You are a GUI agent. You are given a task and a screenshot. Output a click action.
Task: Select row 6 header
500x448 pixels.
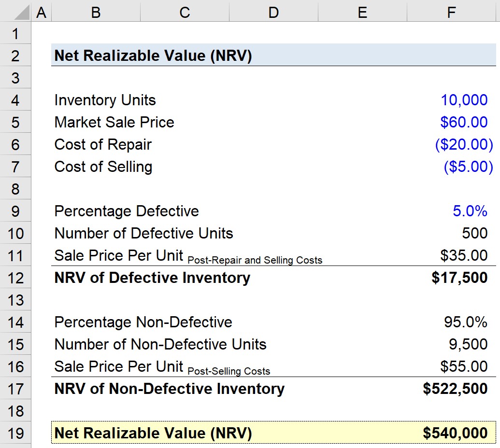pos(15,144)
